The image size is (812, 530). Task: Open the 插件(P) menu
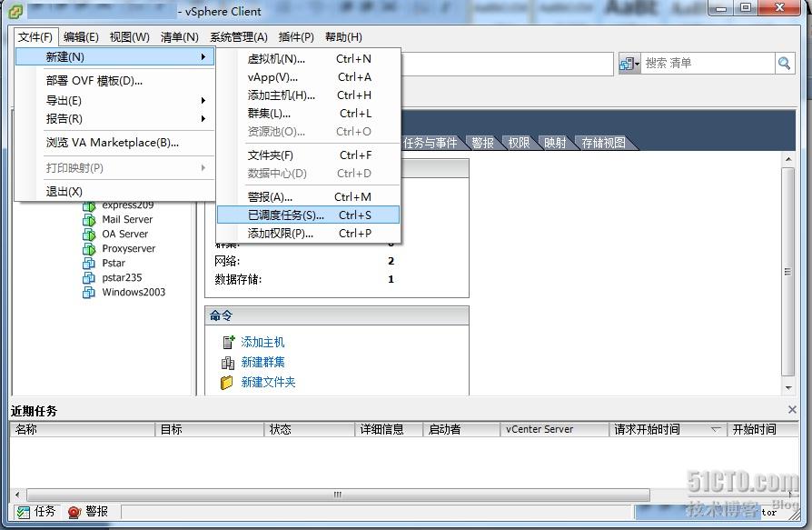(x=296, y=36)
